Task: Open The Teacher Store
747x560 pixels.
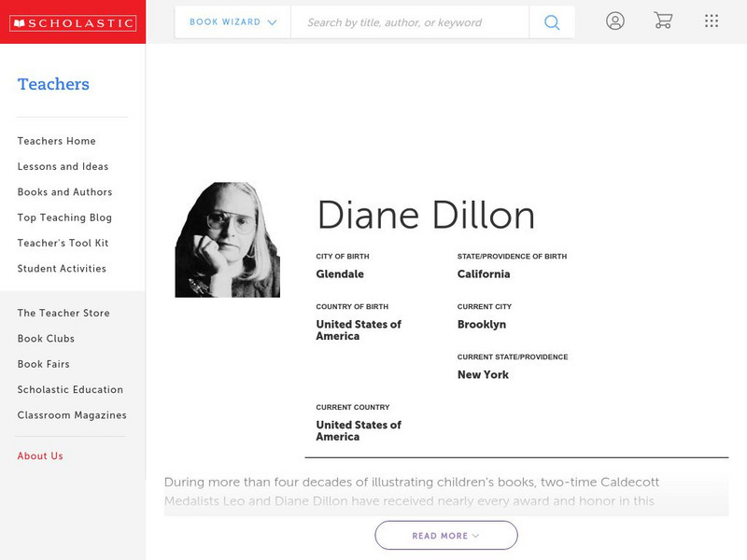Action: pyautogui.click(x=63, y=313)
